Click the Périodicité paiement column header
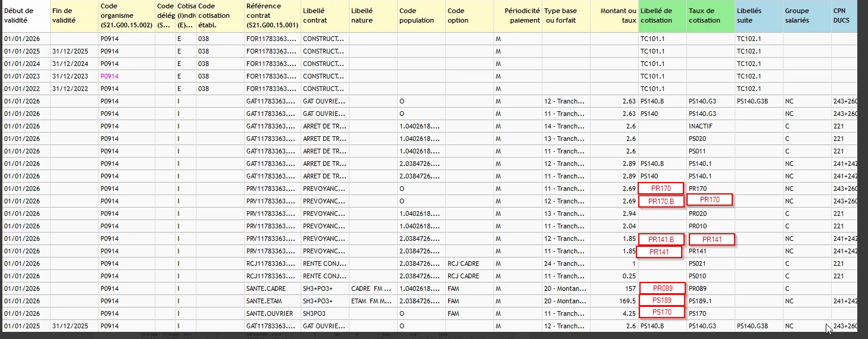 (x=517, y=16)
